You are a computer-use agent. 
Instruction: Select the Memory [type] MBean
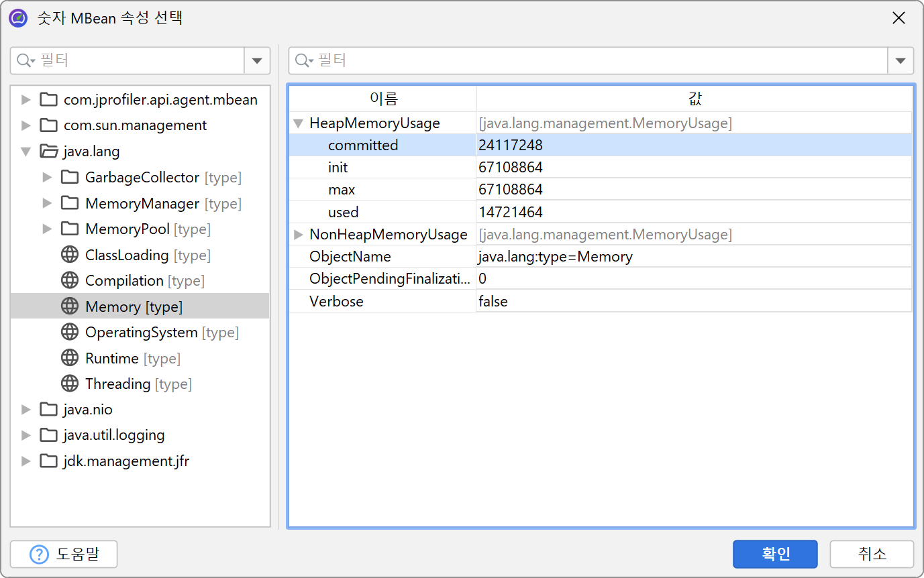tap(134, 307)
